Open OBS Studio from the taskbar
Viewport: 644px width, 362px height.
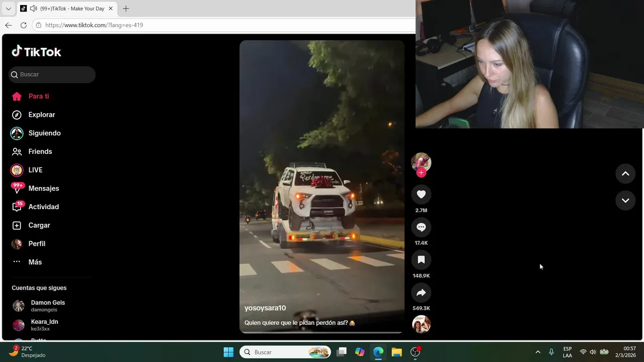coord(416,352)
